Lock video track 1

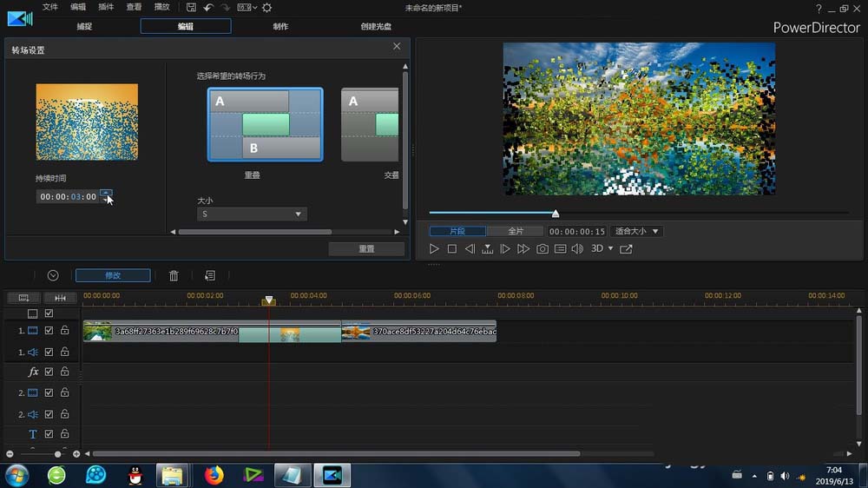tap(65, 330)
